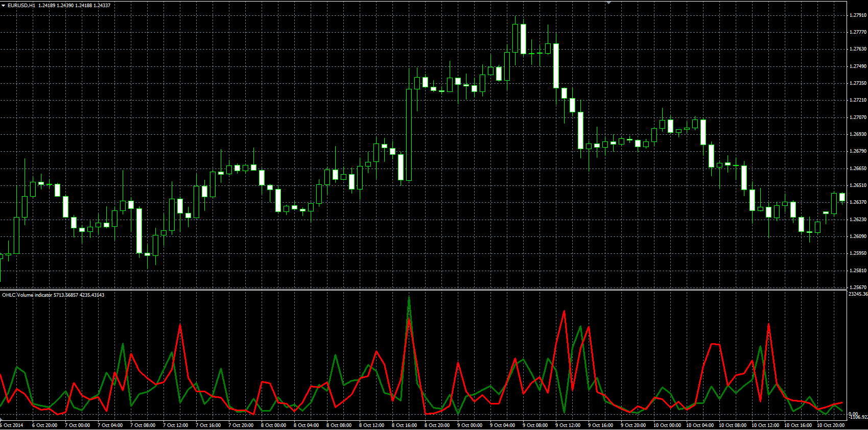
Task: Click the 10 Oct 08:00 time label
Action: [x=733, y=425]
